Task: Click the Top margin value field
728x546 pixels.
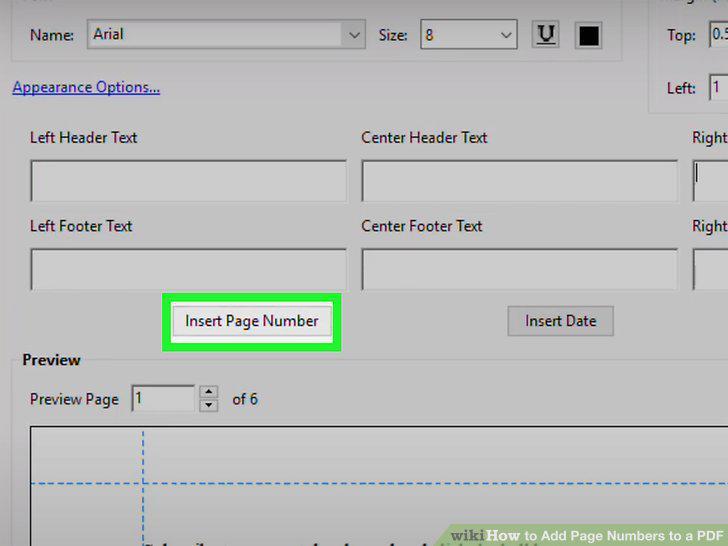Action: (718, 34)
